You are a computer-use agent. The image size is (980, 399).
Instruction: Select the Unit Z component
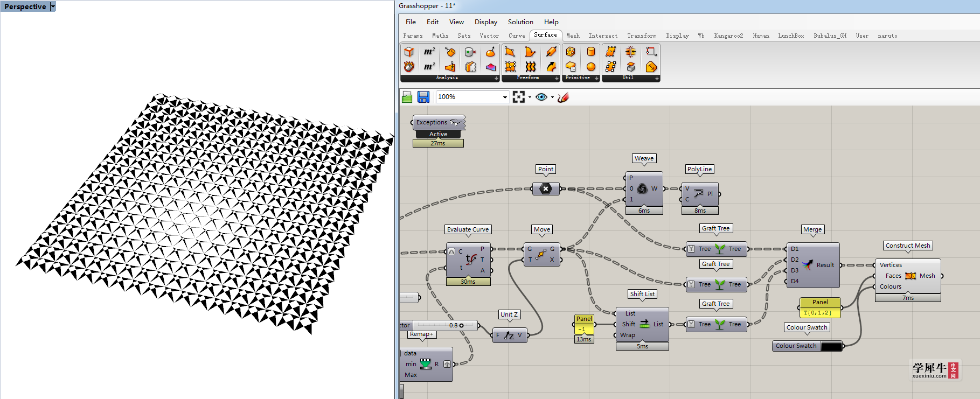coord(509,335)
